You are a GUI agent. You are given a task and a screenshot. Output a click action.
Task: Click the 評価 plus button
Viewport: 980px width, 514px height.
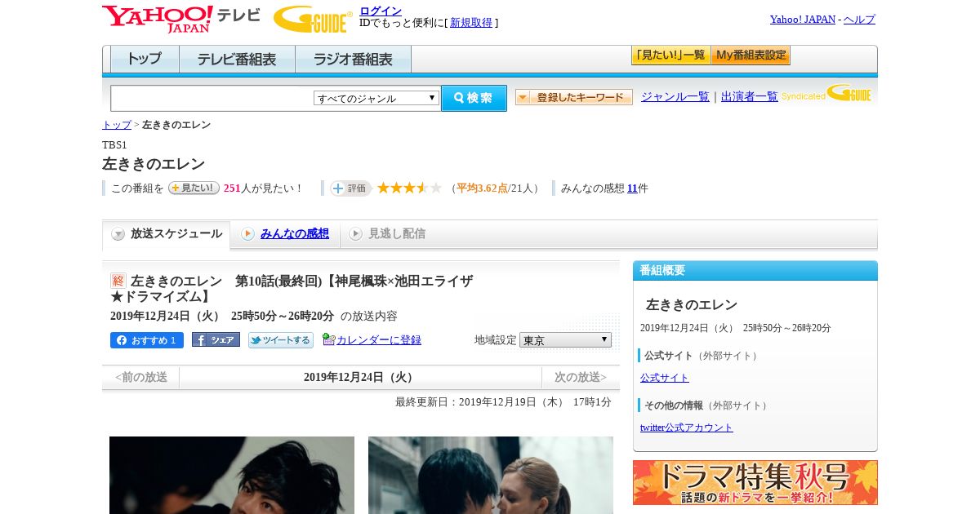click(350, 188)
